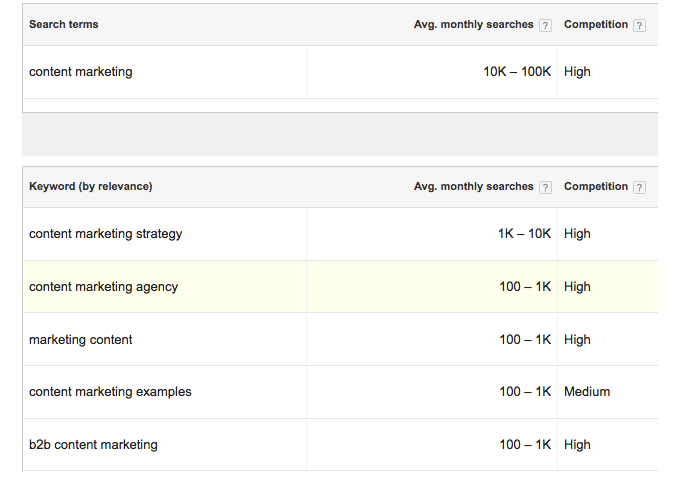The height and width of the screenshot is (481, 674).
Task: Click Competition header text in Search terms table
Action: pyautogui.click(x=596, y=24)
